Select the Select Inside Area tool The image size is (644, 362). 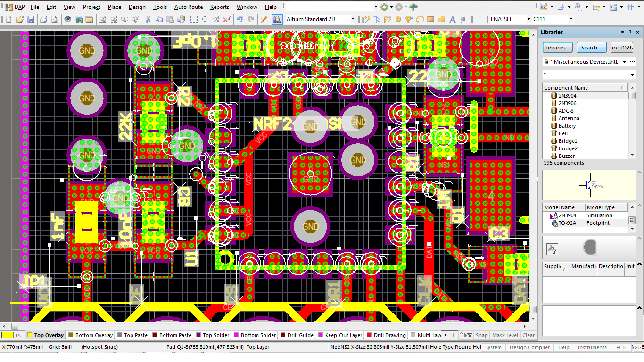click(x=194, y=19)
